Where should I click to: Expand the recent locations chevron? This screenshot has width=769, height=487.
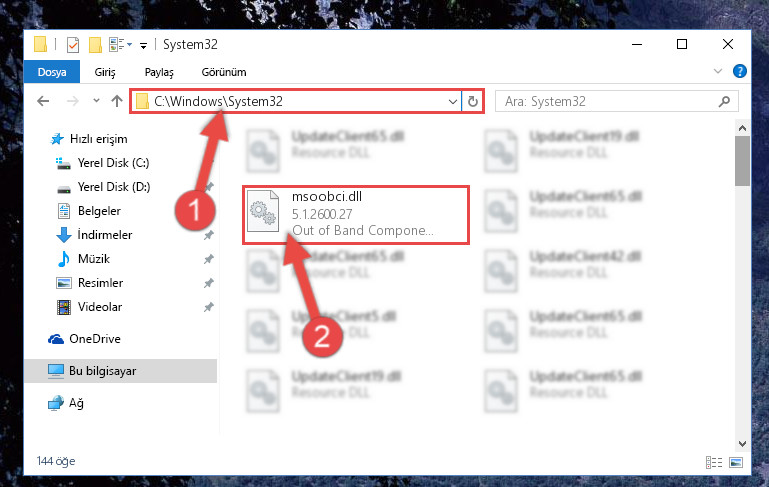pyautogui.click(x=96, y=101)
